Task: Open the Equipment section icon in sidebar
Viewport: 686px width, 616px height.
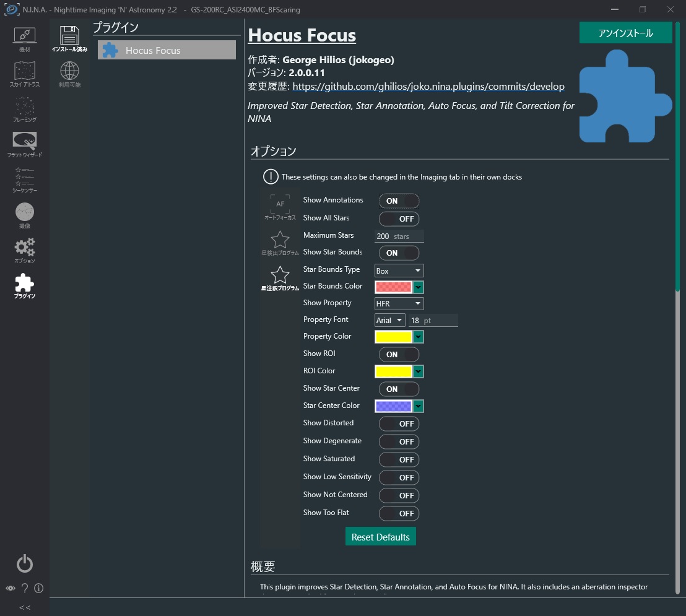Action: click(25, 40)
